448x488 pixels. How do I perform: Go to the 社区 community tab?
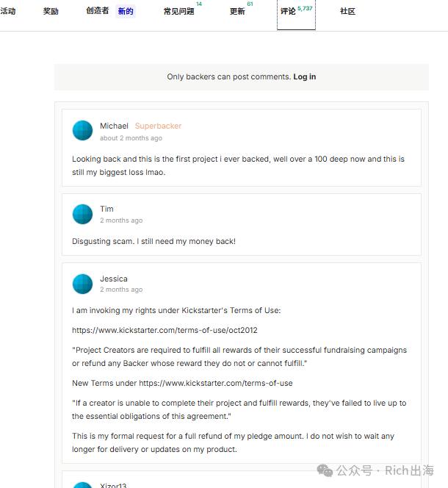coord(347,11)
